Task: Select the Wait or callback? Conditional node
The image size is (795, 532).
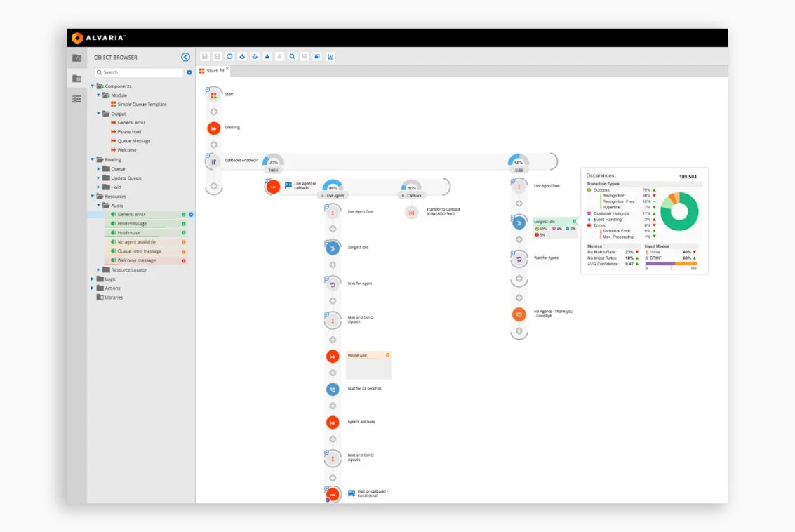Action: pyautogui.click(x=333, y=493)
